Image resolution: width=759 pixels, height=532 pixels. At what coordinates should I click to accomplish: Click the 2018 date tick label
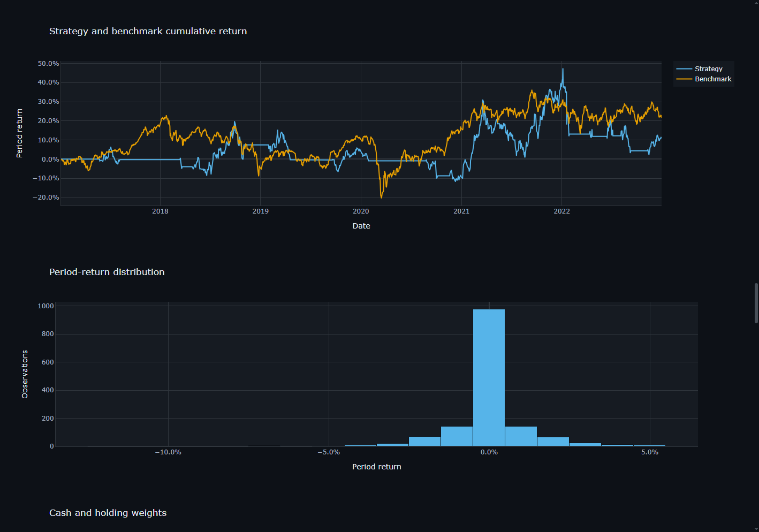(x=160, y=211)
